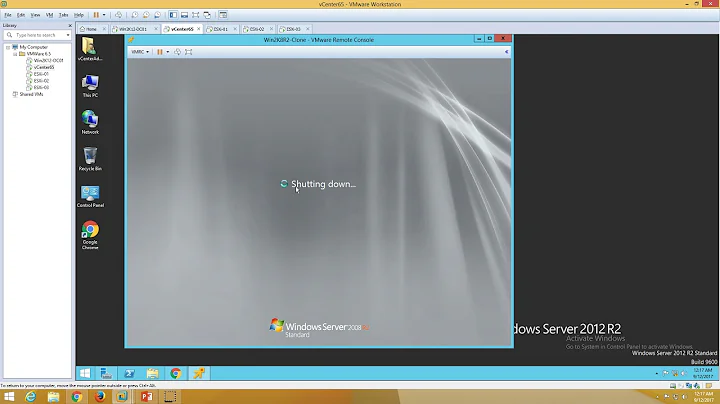Open the VMRC dropdown menu in Remote Console
720x404 pixels.
pyautogui.click(x=140, y=52)
